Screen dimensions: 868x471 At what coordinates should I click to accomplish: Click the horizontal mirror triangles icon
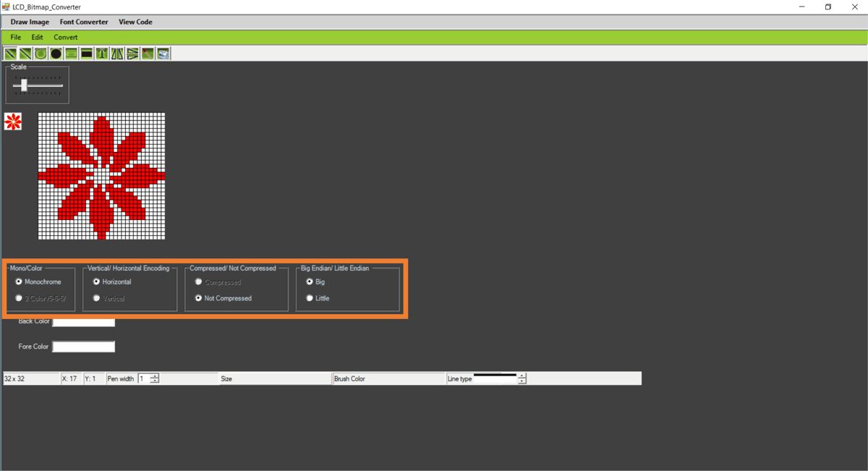pos(117,54)
